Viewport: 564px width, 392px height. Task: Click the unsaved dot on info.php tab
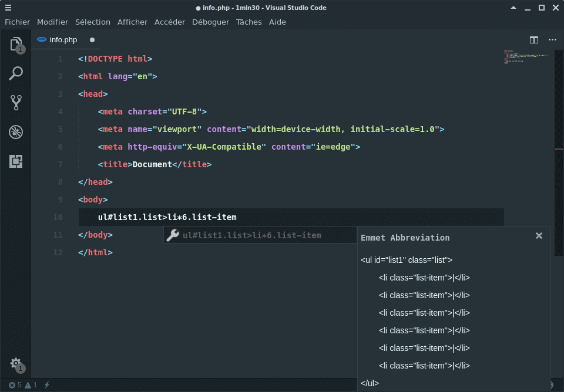click(92, 40)
